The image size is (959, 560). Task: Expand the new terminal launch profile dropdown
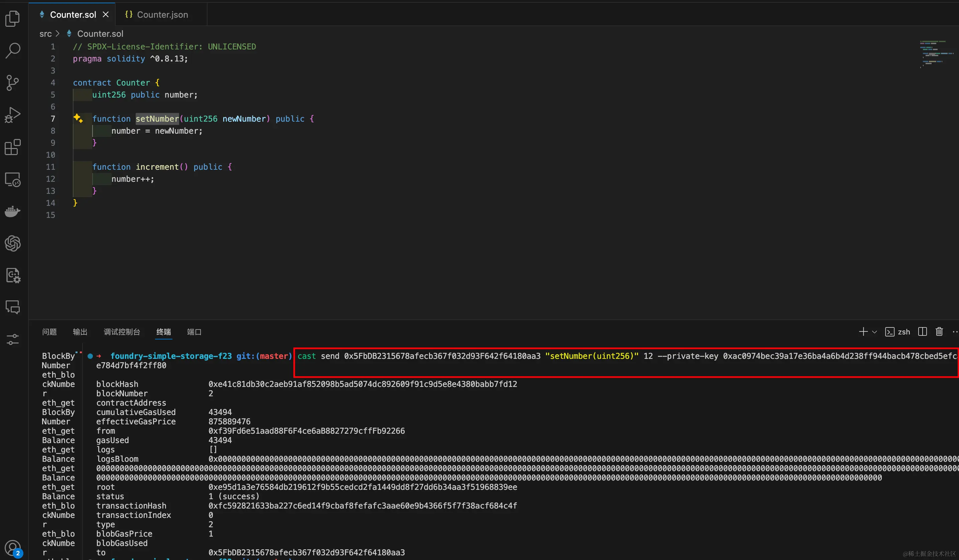tap(874, 332)
